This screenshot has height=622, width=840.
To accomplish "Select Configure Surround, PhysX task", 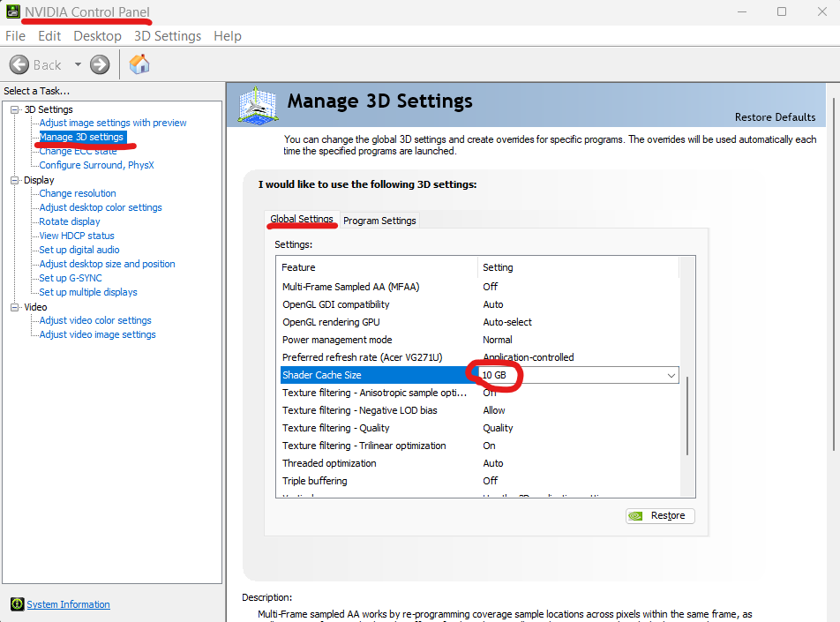I will (96, 165).
